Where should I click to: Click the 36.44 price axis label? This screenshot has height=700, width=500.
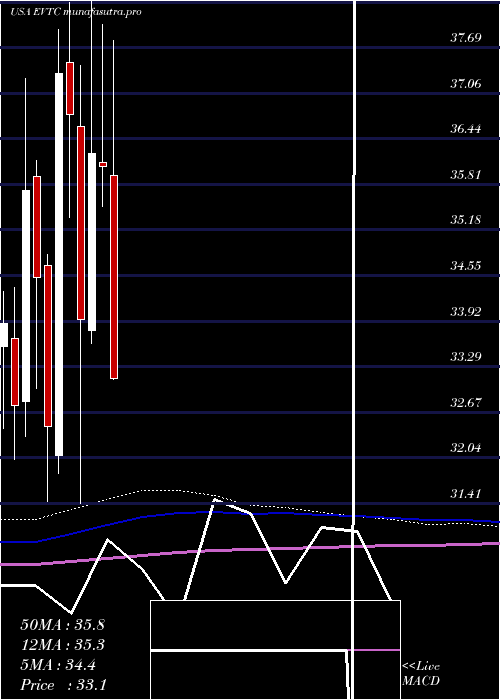coord(466,129)
